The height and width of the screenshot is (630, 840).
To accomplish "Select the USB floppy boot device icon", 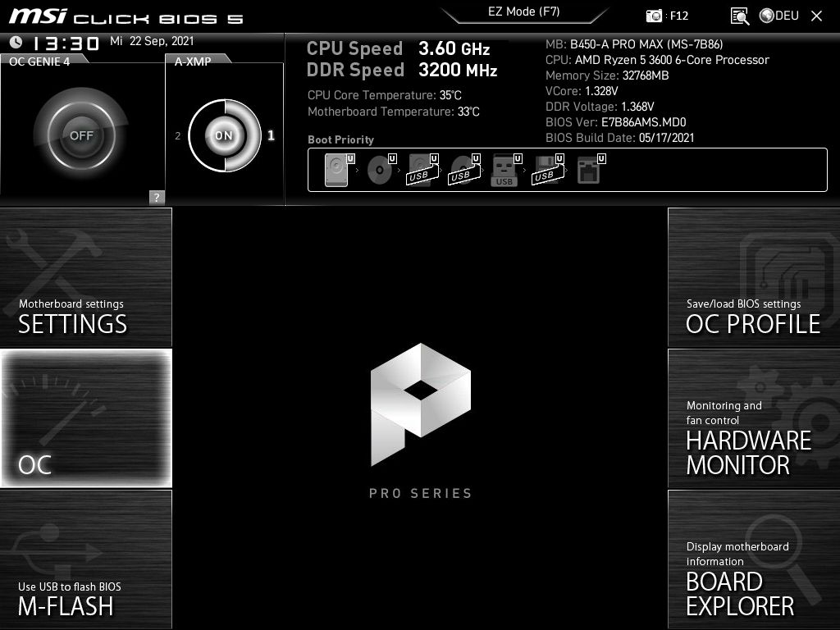I will [548, 170].
